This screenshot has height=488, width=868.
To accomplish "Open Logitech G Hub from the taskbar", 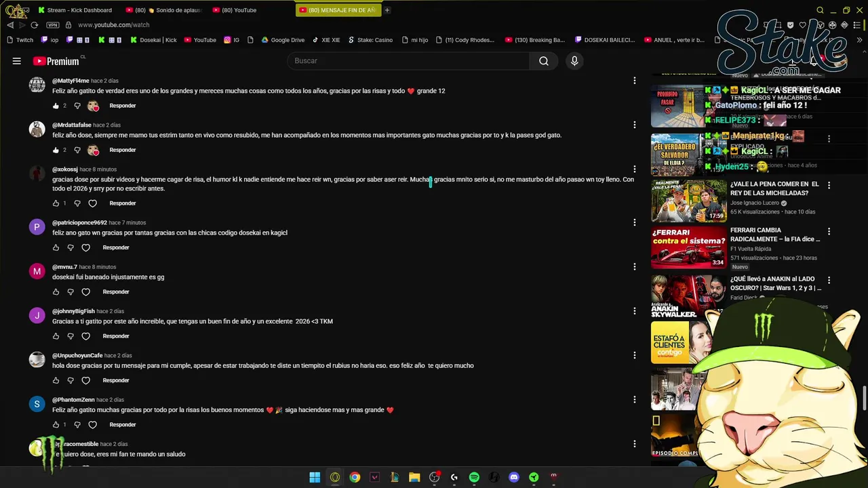I will [454, 477].
